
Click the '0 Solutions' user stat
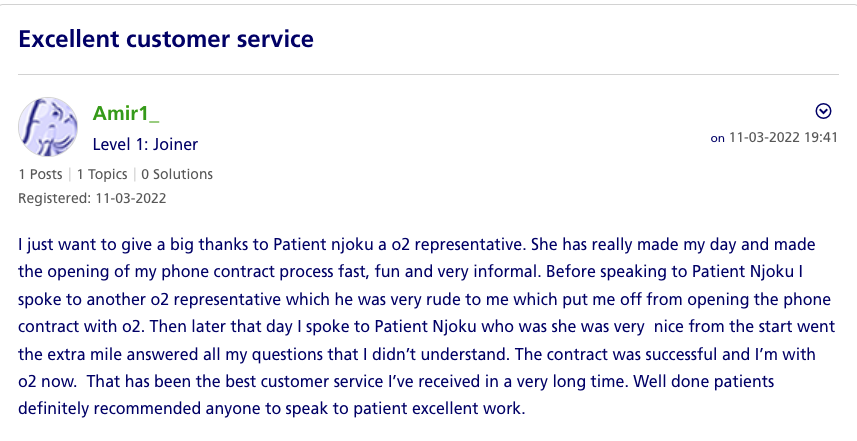tap(176, 174)
